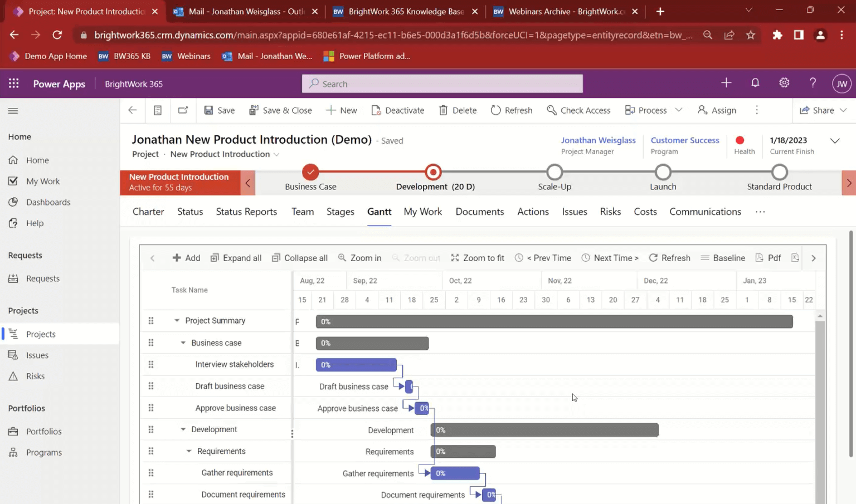The height and width of the screenshot is (504, 856).
Task: Toggle Expand all tasks in the Gantt
Action: (x=236, y=258)
